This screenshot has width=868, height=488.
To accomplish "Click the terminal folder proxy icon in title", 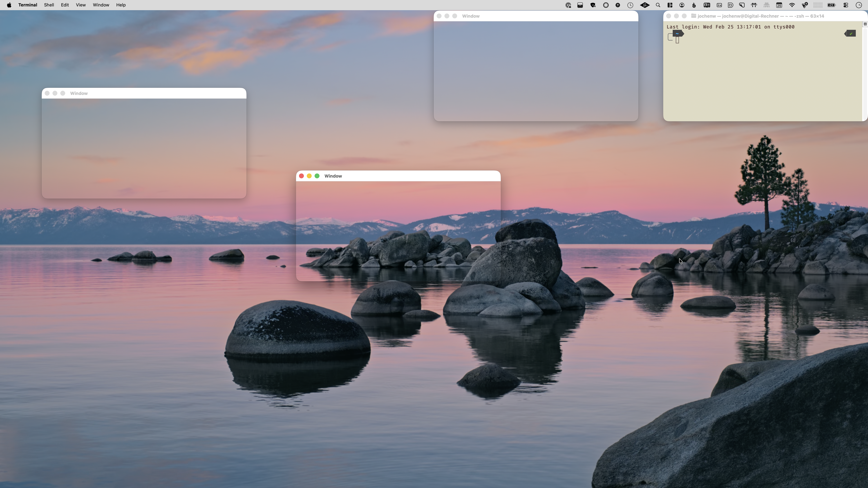I will 693,16.
